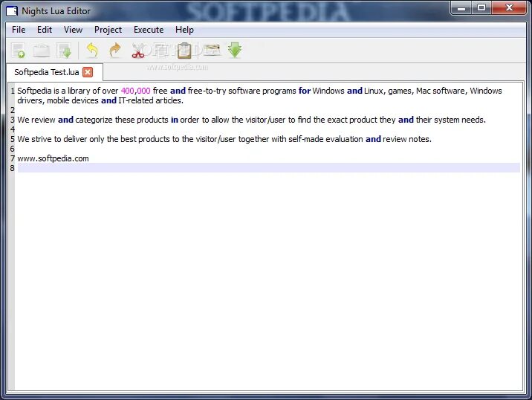Click the bold keyword 'for' in line 1

[305, 91]
